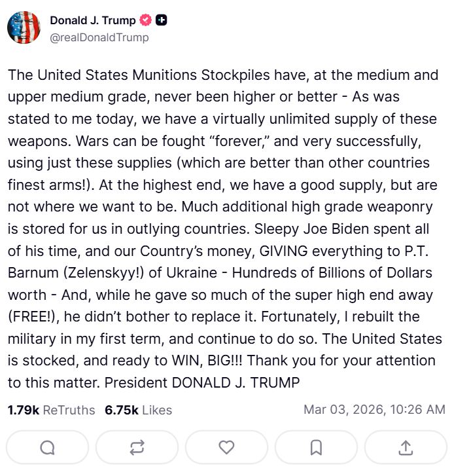Click the closing signature President DONALD J. TRUMP
The height and width of the screenshot is (476, 452).
202,382
